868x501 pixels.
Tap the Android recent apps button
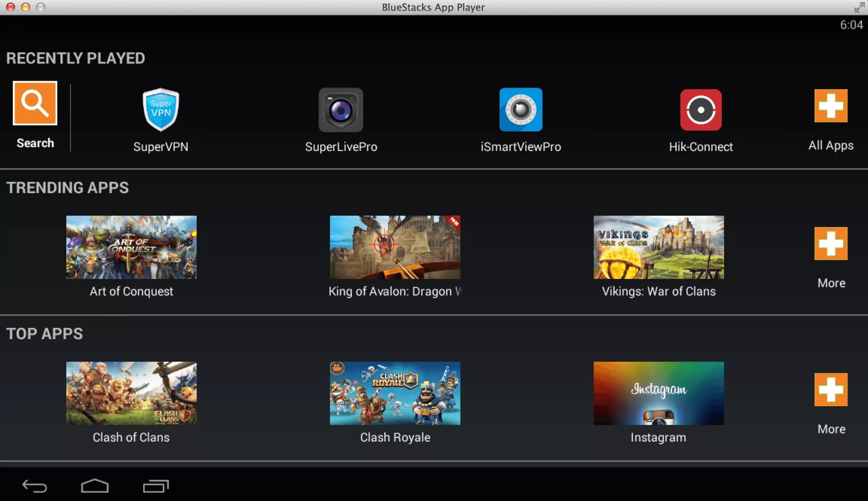[x=156, y=486]
